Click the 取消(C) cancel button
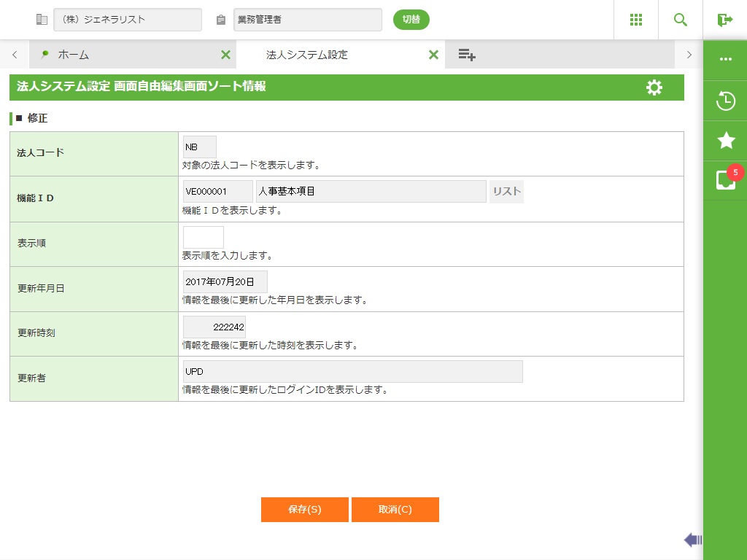 [x=395, y=510]
